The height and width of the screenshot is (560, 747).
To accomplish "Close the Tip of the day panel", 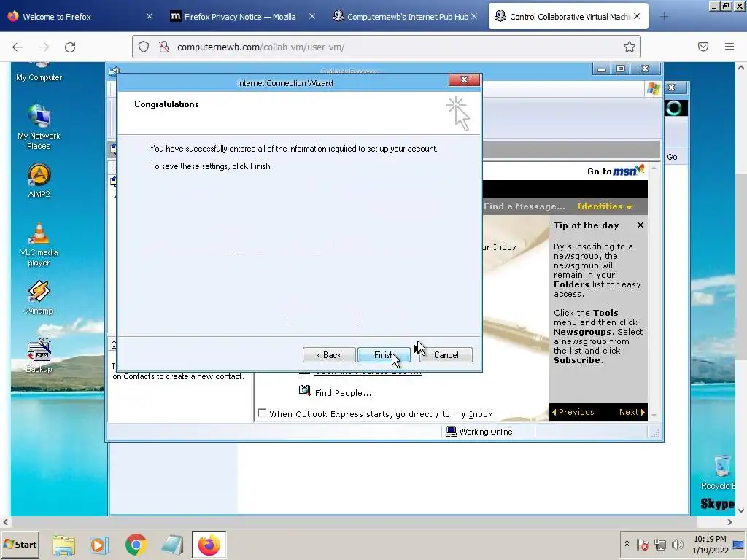I will [640, 225].
